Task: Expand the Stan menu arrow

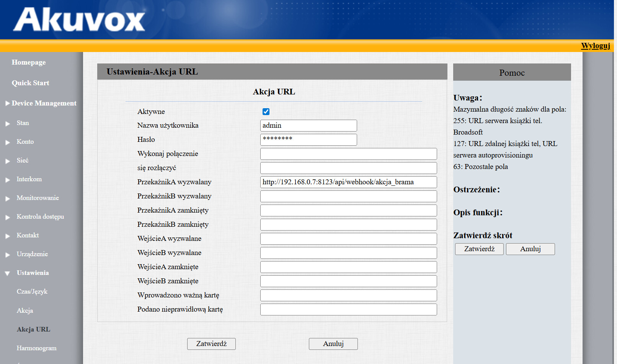Action: click(x=8, y=123)
